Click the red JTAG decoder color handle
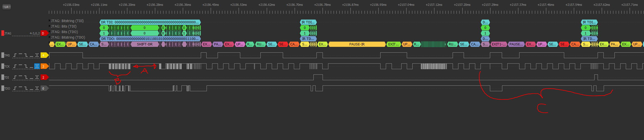 3,33
